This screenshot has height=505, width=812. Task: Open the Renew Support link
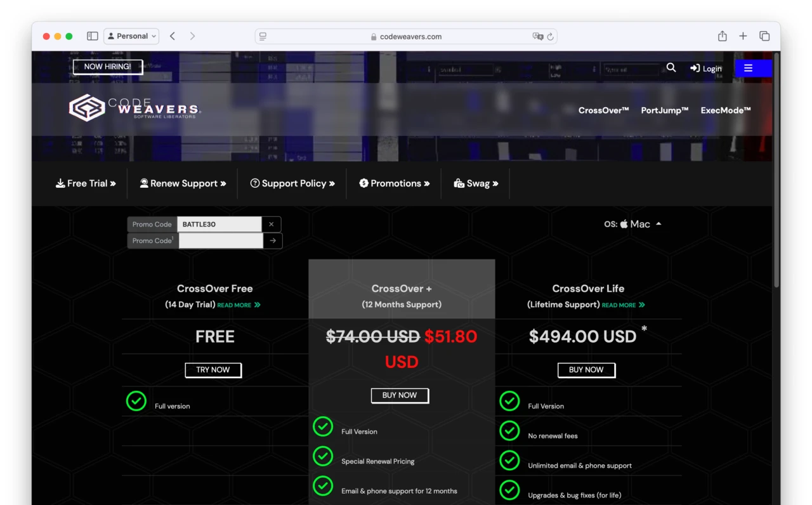(183, 183)
